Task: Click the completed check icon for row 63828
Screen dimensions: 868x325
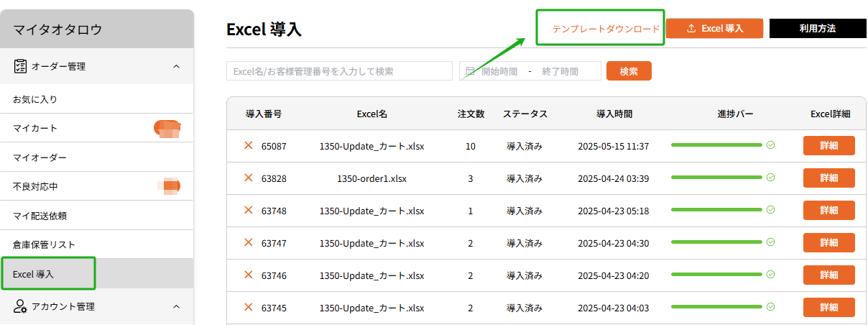Action: (771, 178)
